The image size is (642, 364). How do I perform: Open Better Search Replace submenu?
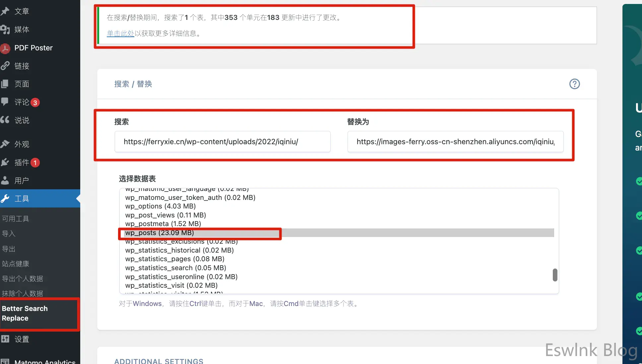[x=25, y=313]
